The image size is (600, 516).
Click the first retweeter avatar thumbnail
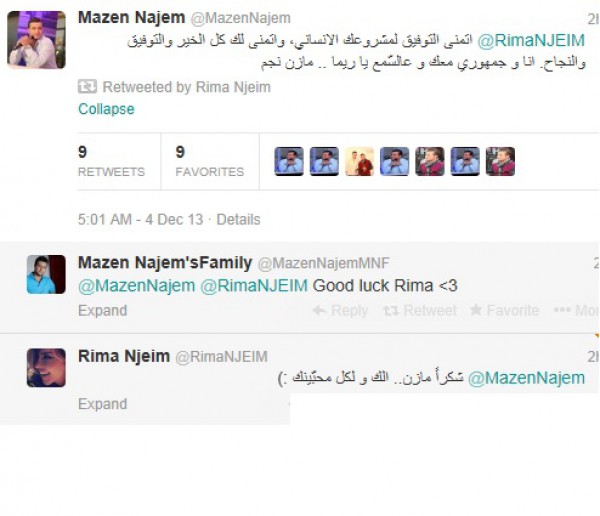(x=289, y=161)
